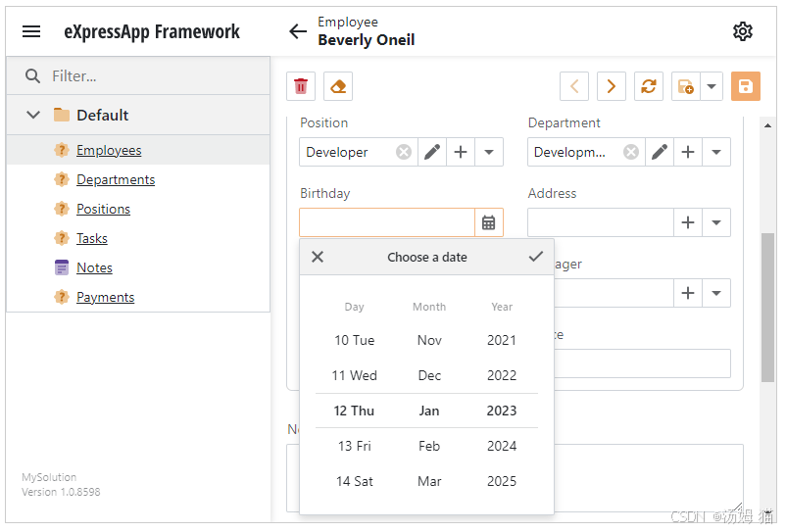Expand the Department dropdown arrow

point(716,152)
